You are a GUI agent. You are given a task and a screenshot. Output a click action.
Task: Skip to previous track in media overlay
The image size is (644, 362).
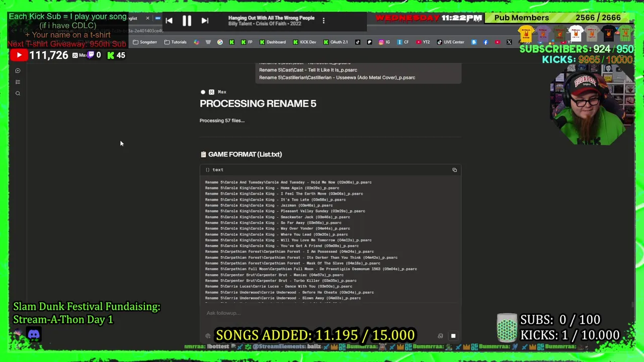tap(169, 21)
